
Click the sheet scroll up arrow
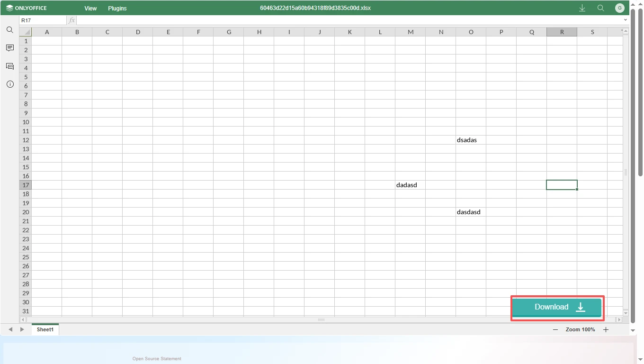626,31
